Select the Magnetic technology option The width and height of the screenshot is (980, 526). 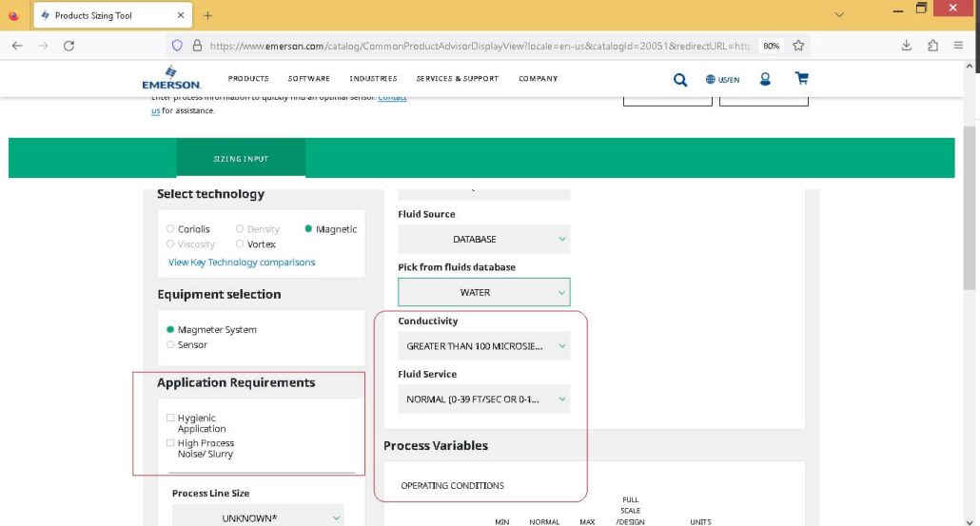tap(308, 228)
